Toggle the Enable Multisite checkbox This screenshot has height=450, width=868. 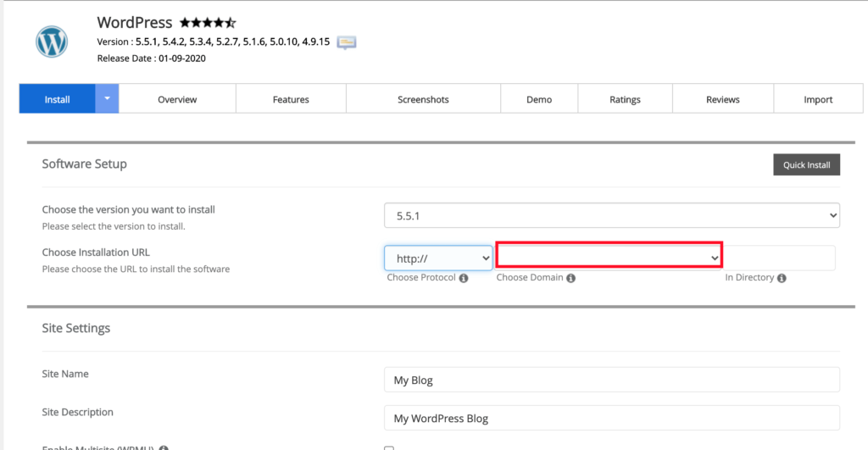(389, 447)
